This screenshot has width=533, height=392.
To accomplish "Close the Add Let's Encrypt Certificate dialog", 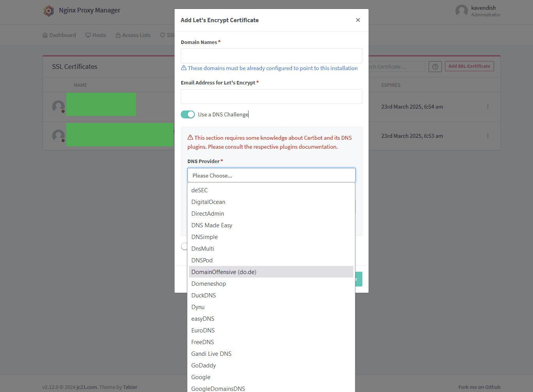I will point(358,20).
